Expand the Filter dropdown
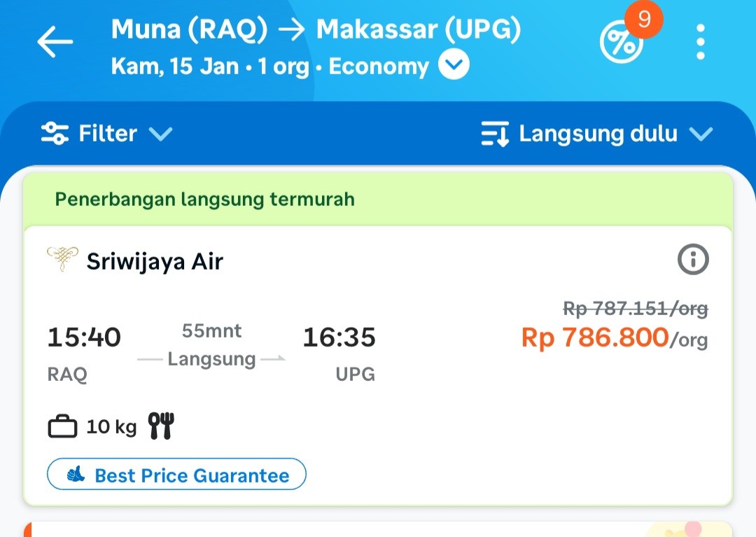This screenshot has width=756, height=537. click(x=161, y=134)
